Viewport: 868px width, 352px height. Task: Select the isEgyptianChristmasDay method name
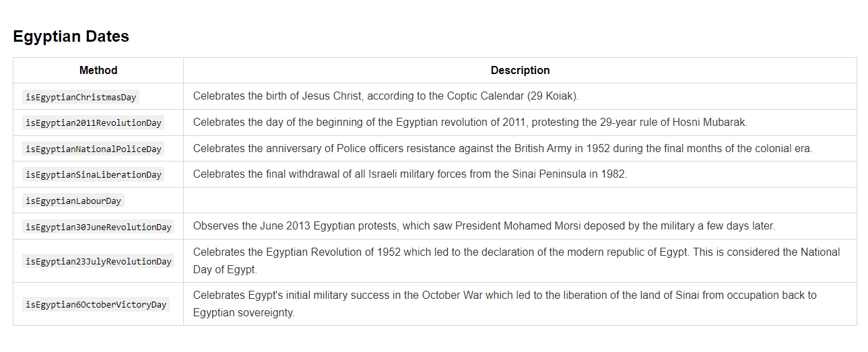(x=81, y=97)
